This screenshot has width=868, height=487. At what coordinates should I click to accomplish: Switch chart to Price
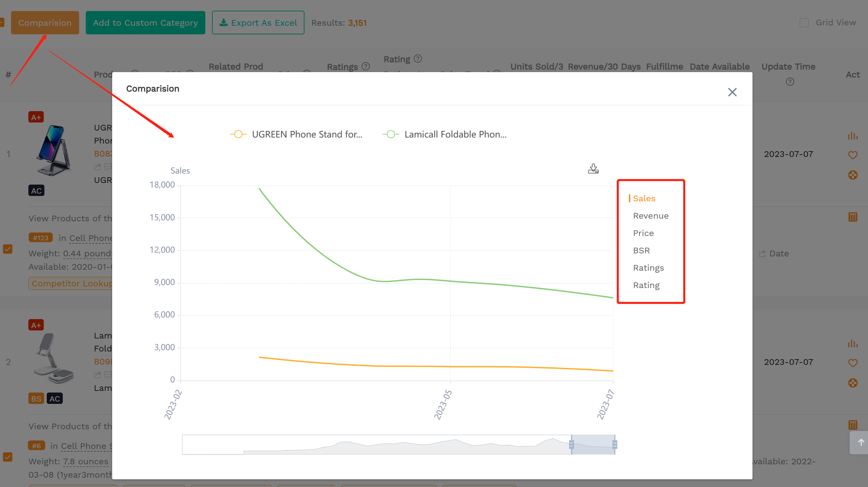coord(643,233)
